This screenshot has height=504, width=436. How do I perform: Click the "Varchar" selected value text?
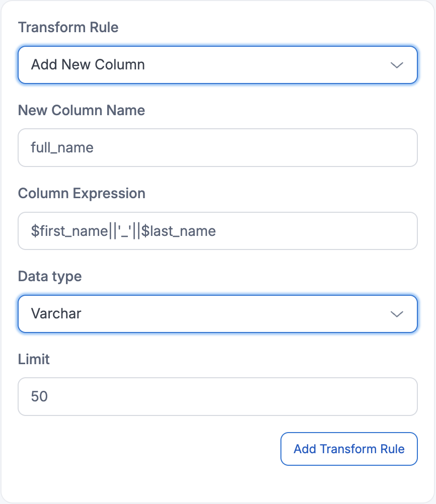pos(56,314)
